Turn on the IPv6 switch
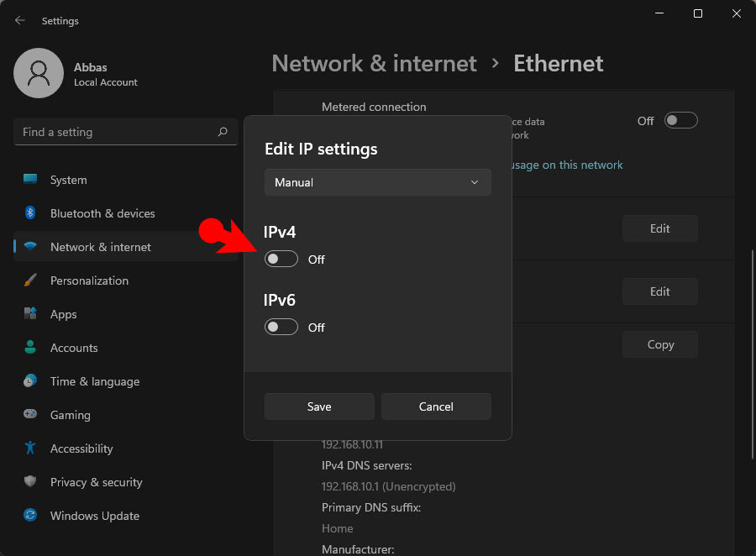756x556 pixels. pos(281,327)
